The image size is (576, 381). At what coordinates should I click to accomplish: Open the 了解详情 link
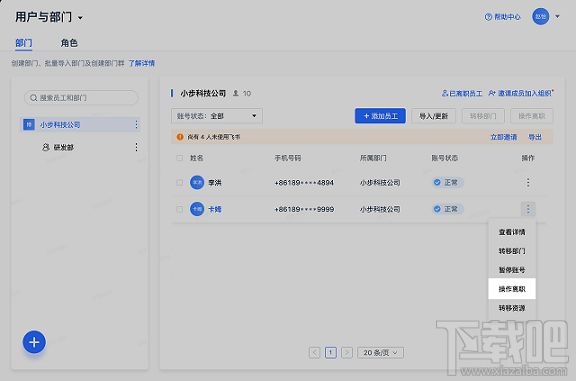[141, 63]
